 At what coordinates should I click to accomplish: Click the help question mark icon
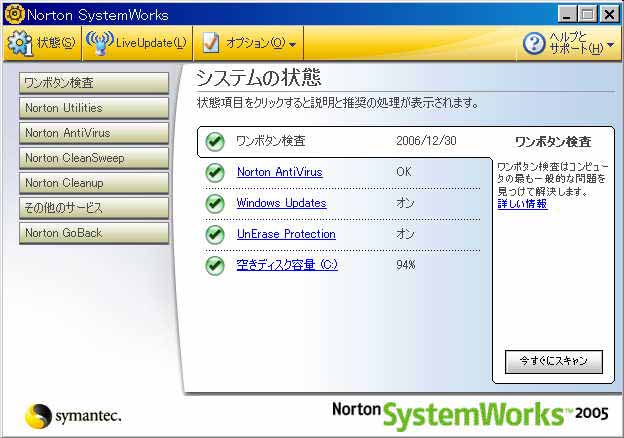coord(534,43)
